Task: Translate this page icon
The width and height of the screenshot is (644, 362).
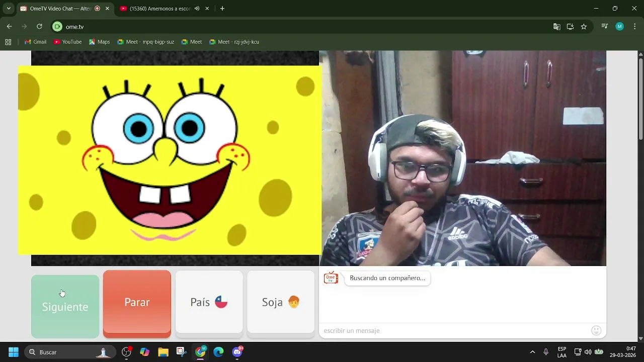Action: click(556, 27)
